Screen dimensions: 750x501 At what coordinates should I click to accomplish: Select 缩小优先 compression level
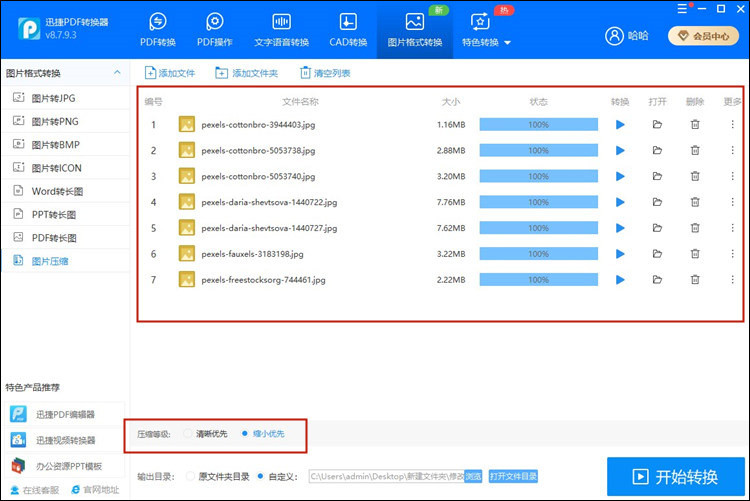[x=246, y=434]
